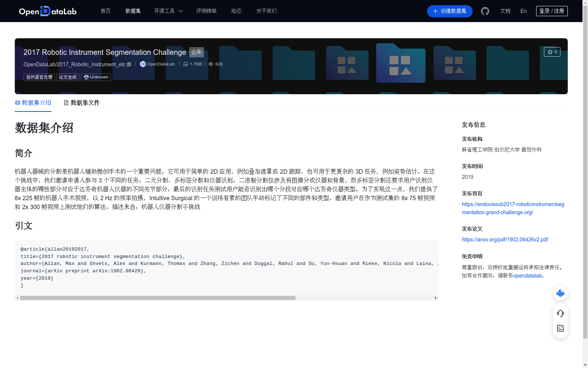Image resolution: width=588 pixels, height=368 pixels.
Task: Copy the dataset path OpenDataLab/2017_Robotic_Instrument_etc
Action: tap(129, 64)
